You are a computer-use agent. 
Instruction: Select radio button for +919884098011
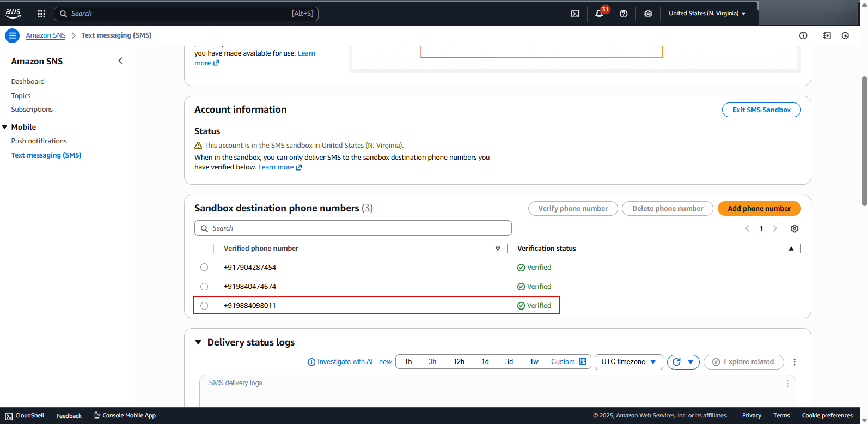pos(204,306)
